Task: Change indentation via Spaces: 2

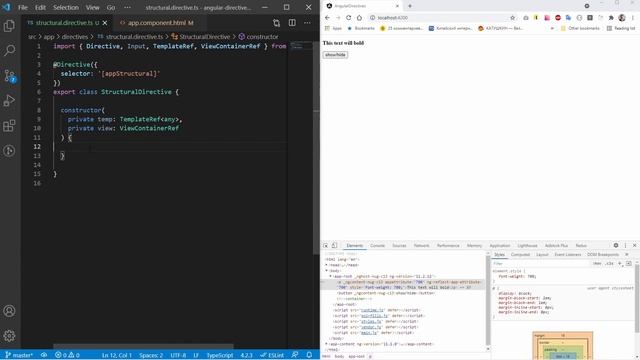Action: click(151, 355)
